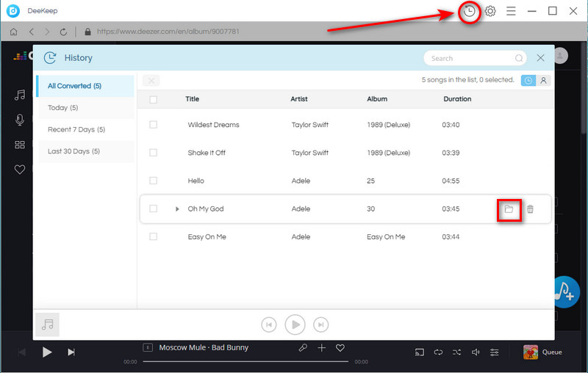Image resolution: width=588 pixels, height=373 pixels.
Task: Click the Deezer playback progress bar
Action: pos(245,361)
